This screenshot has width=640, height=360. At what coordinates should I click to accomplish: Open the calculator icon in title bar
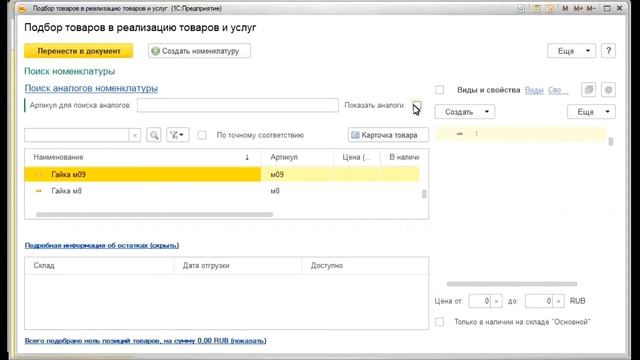pyautogui.click(x=537, y=9)
